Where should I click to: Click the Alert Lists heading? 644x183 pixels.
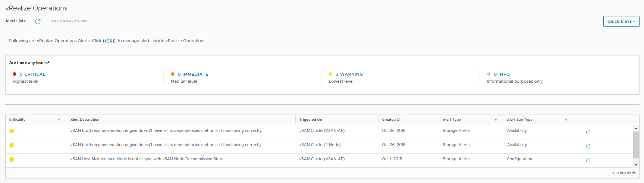(15, 21)
